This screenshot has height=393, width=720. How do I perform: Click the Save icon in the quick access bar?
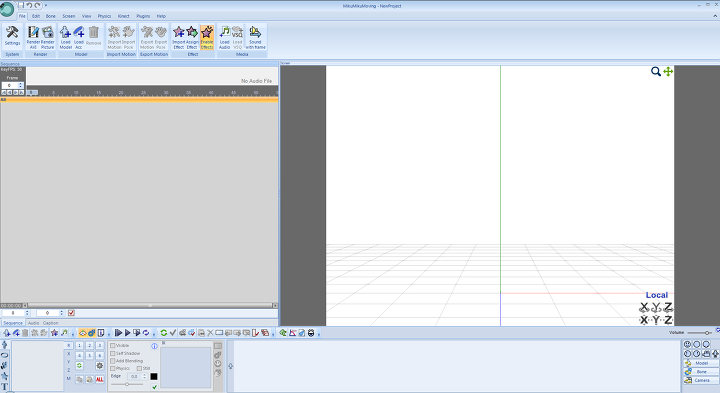(21, 5)
